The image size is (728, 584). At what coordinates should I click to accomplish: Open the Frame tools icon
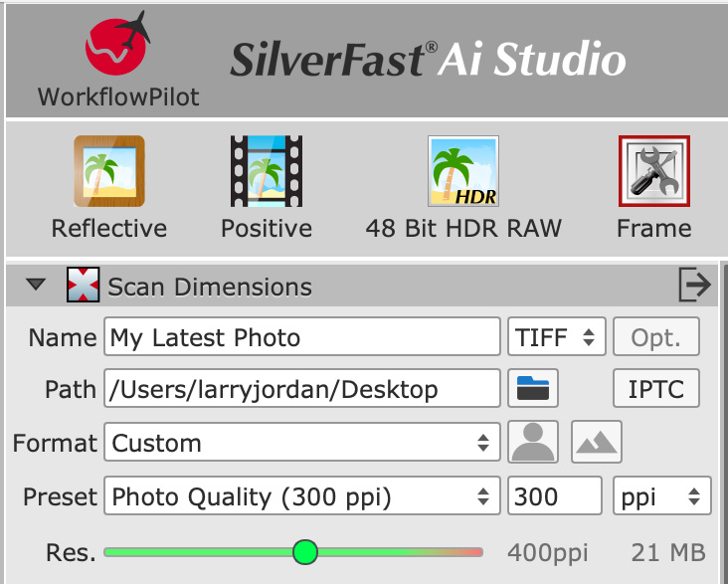point(654,171)
